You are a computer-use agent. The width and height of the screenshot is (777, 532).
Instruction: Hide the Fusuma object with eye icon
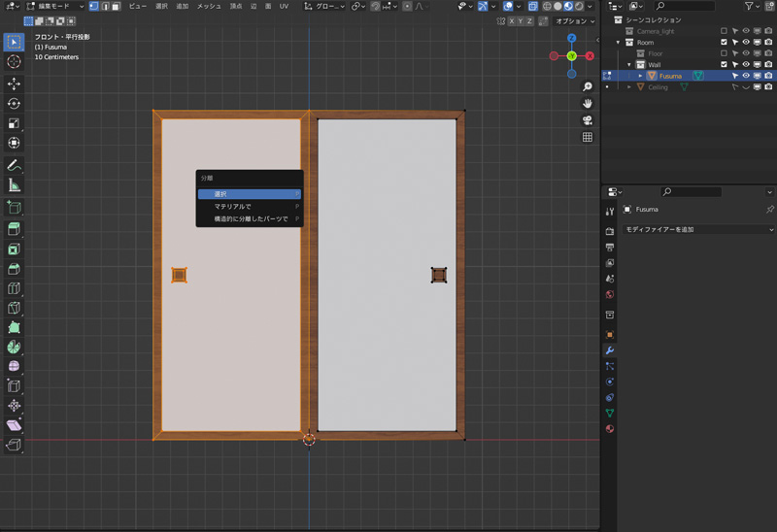[x=746, y=76]
